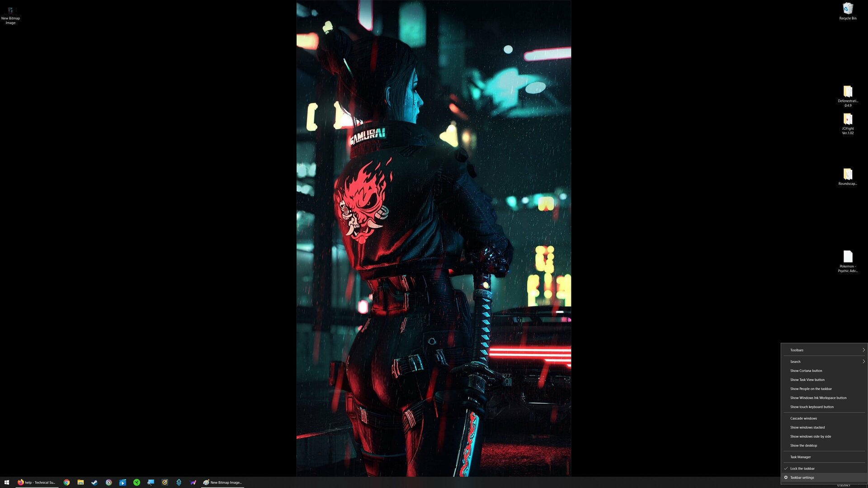
Task: Launch Google Chrome from the taskbar
Action: (66, 482)
